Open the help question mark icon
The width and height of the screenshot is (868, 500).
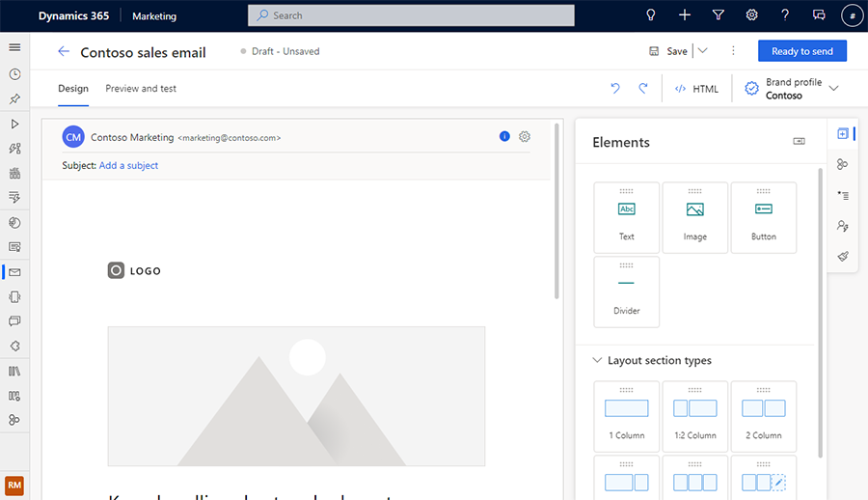[x=785, y=15]
